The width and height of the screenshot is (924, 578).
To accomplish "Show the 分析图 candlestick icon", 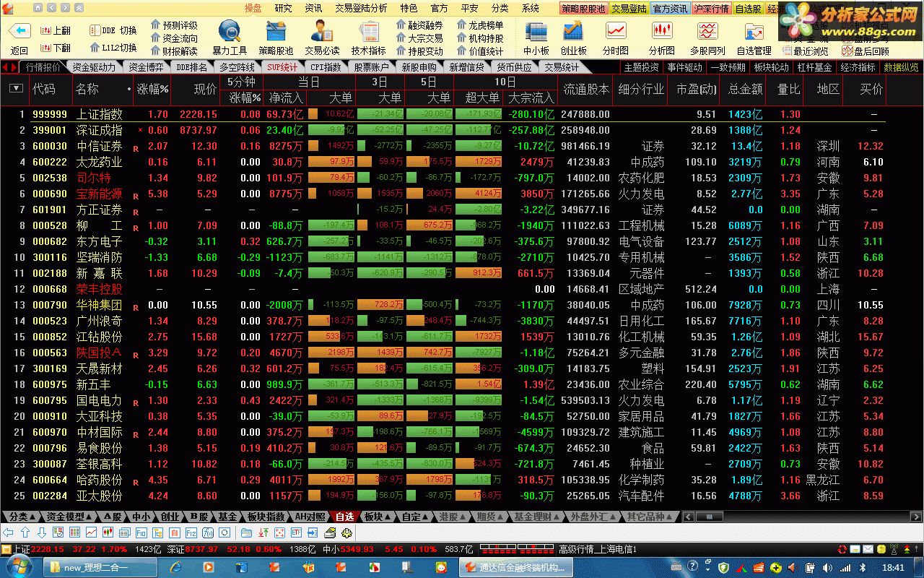I will [662, 31].
